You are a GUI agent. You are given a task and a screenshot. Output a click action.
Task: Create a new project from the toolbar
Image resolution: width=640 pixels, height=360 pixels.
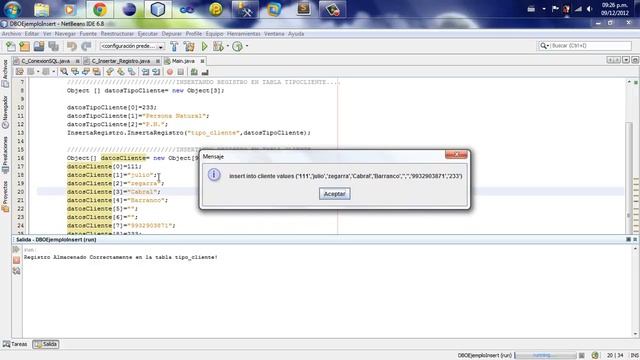[x=24, y=47]
